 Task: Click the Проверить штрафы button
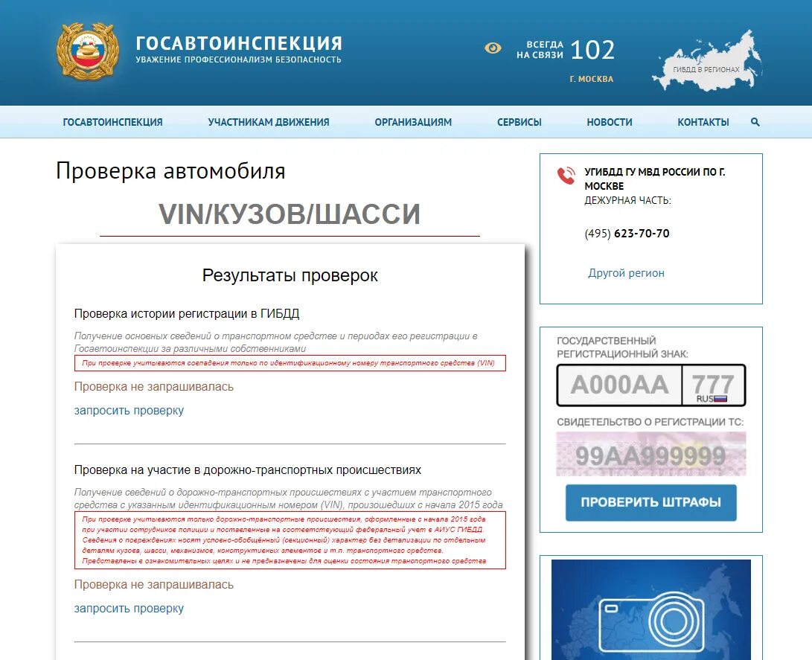[x=651, y=502]
